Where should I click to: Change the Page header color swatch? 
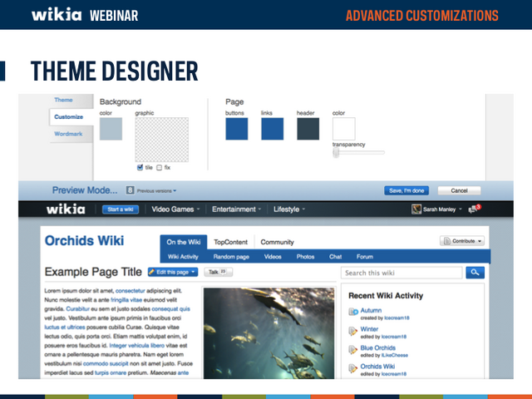point(308,129)
